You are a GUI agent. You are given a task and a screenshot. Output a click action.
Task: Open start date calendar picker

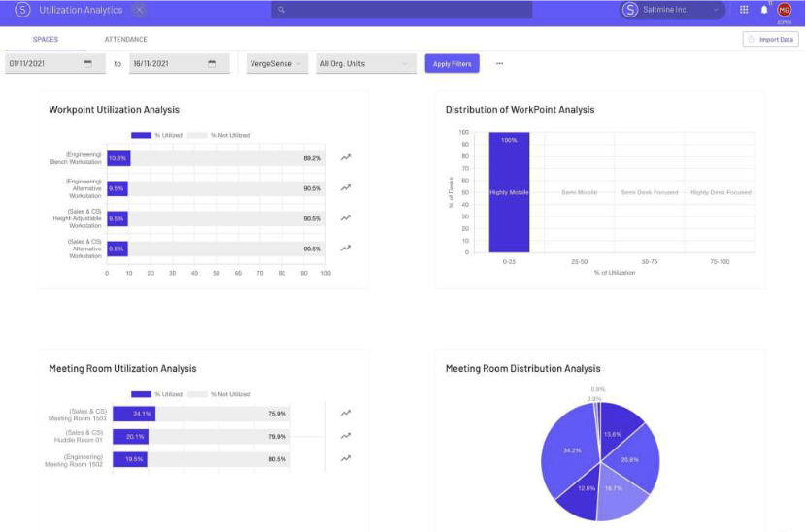(x=88, y=64)
